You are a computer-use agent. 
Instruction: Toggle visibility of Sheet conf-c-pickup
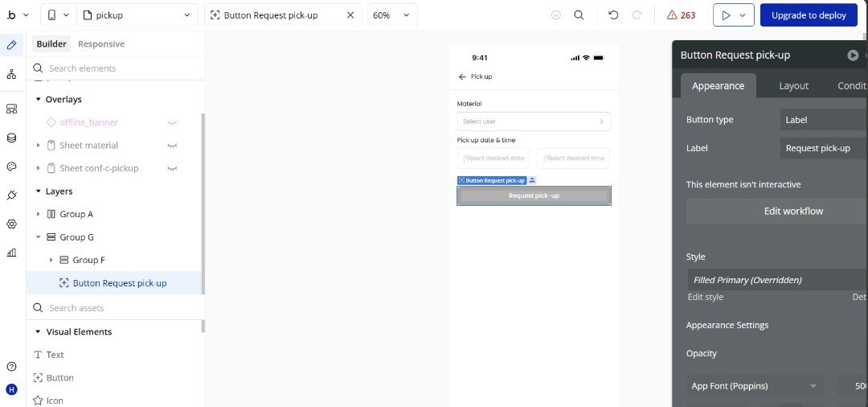pyautogui.click(x=172, y=168)
